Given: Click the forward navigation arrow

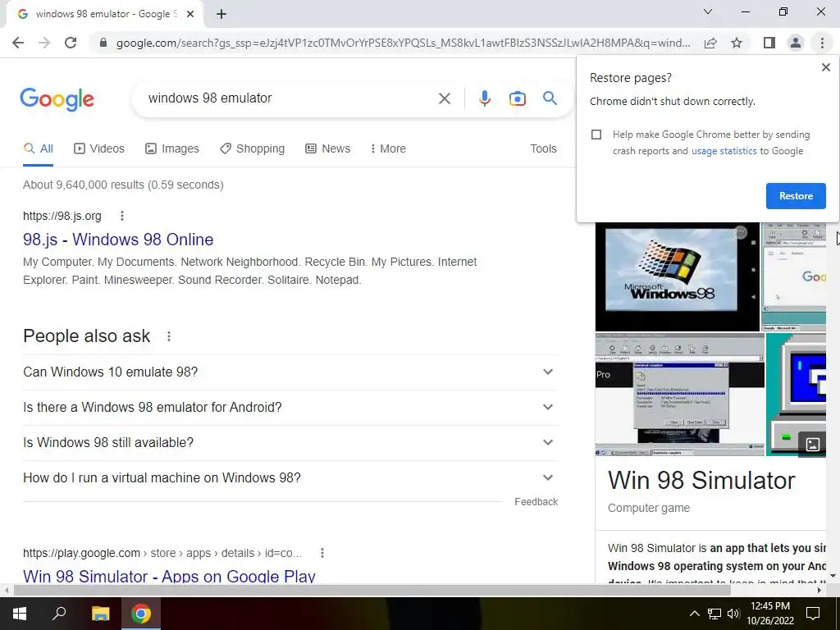Looking at the screenshot, I should [x=44, y=43].
